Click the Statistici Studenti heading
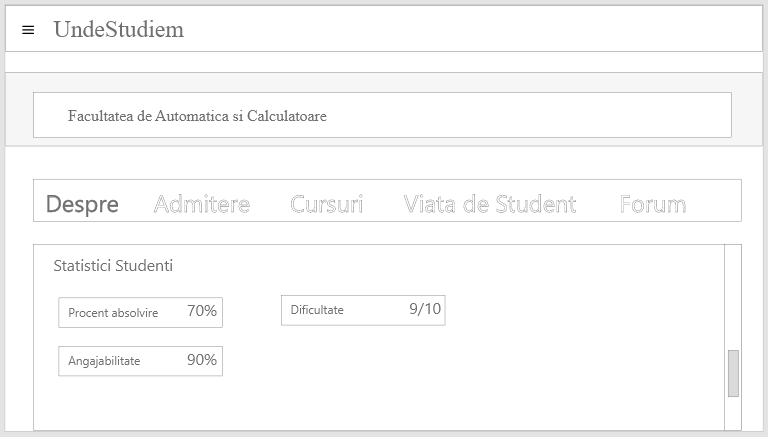Screen dimensions: 768x437 coord(113,266)
